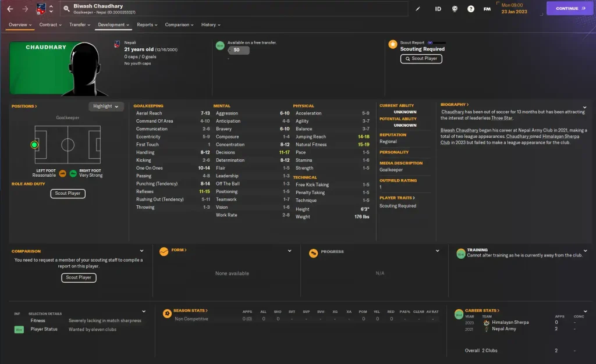Click the orange left foot indicator
Viewport: 596px width, 364px height.
tap(63, 173)
